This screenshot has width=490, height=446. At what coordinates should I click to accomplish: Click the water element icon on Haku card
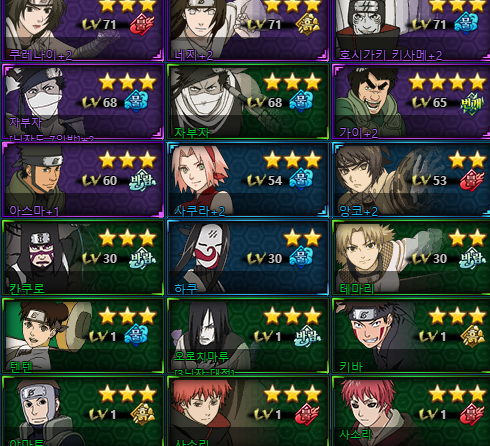click(301, 257)
